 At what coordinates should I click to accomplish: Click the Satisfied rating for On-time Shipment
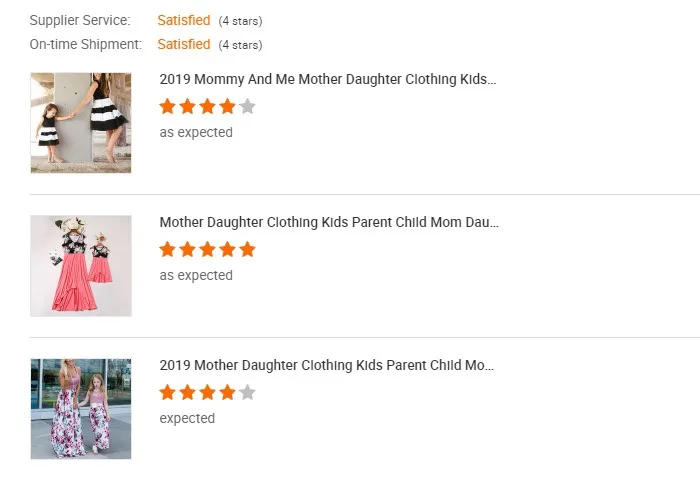(183, 45)
